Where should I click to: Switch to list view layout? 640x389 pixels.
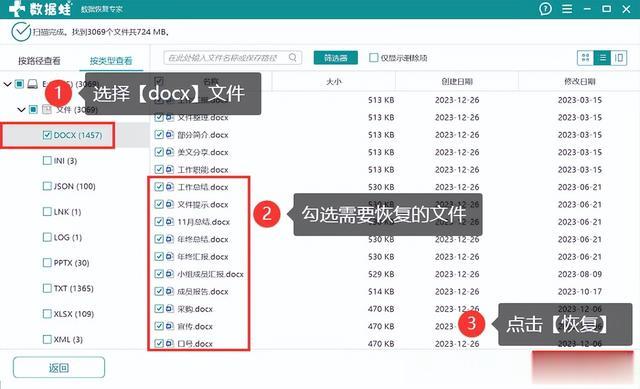(602, 58)
